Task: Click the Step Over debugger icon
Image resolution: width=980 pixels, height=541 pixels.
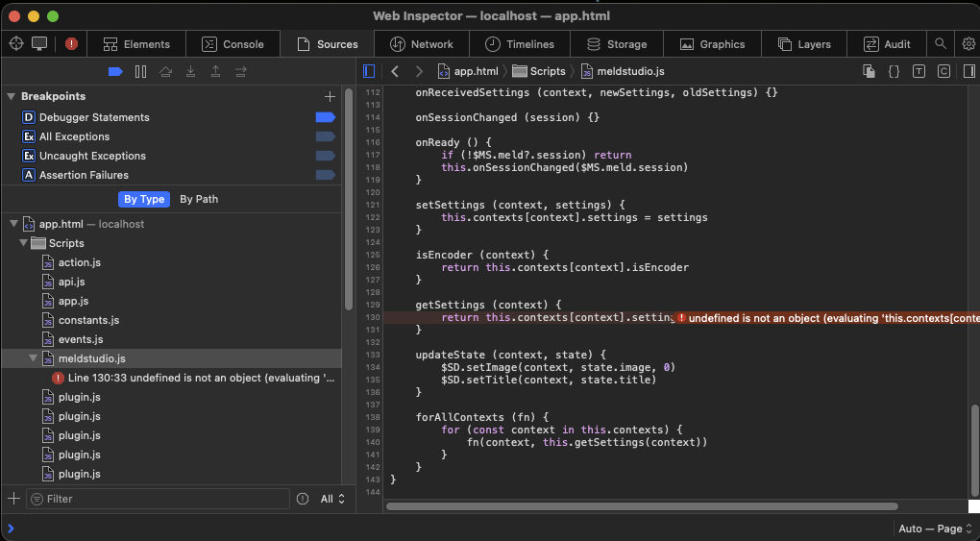Action: pyautogui.click(x=166, y=71)
